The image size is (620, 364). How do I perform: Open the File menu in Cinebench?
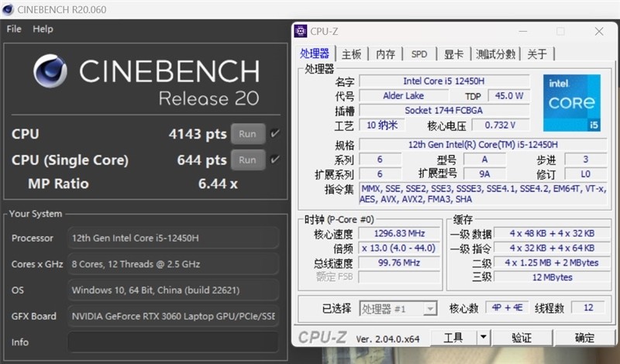[x=14, y=29]
